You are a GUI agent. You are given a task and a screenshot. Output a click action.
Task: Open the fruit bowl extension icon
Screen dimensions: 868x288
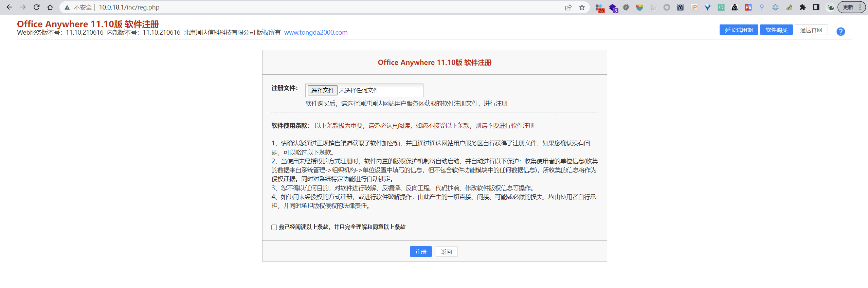[x=639, y=7]
